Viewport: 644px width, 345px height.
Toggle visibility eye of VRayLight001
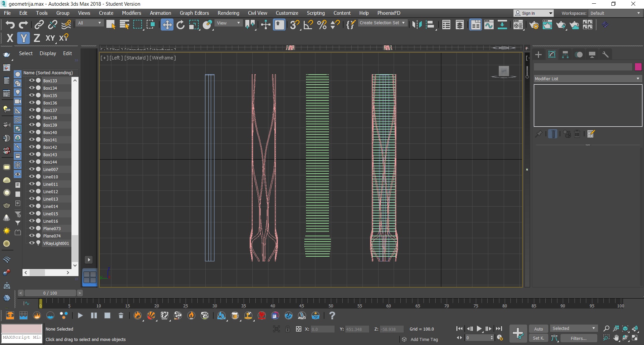(32, 243)
